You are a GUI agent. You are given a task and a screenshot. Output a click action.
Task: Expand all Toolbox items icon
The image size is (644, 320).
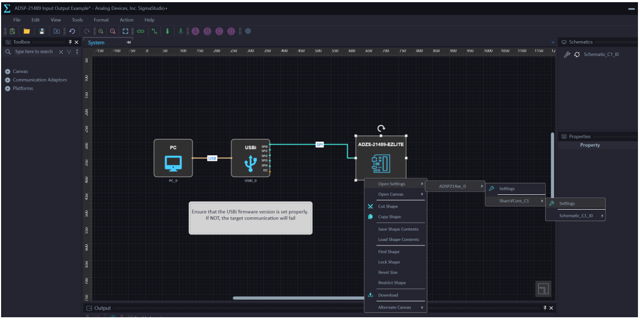click(77, 52)
